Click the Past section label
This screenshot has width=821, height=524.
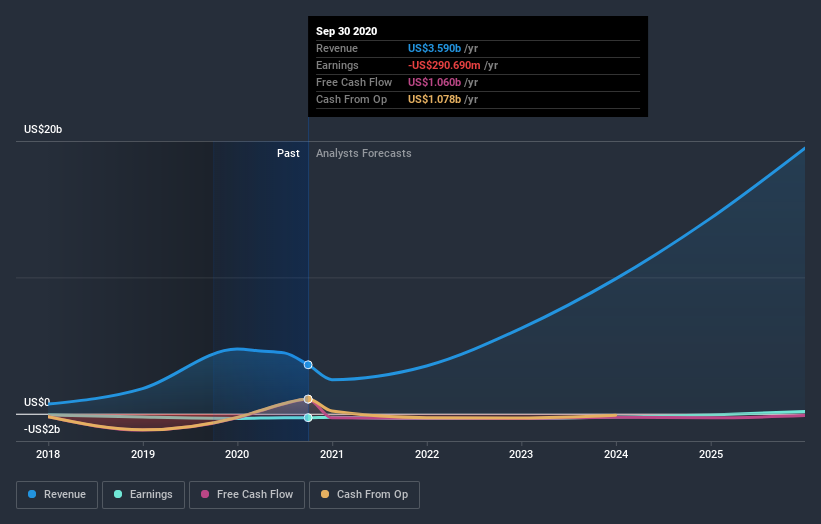288,153
